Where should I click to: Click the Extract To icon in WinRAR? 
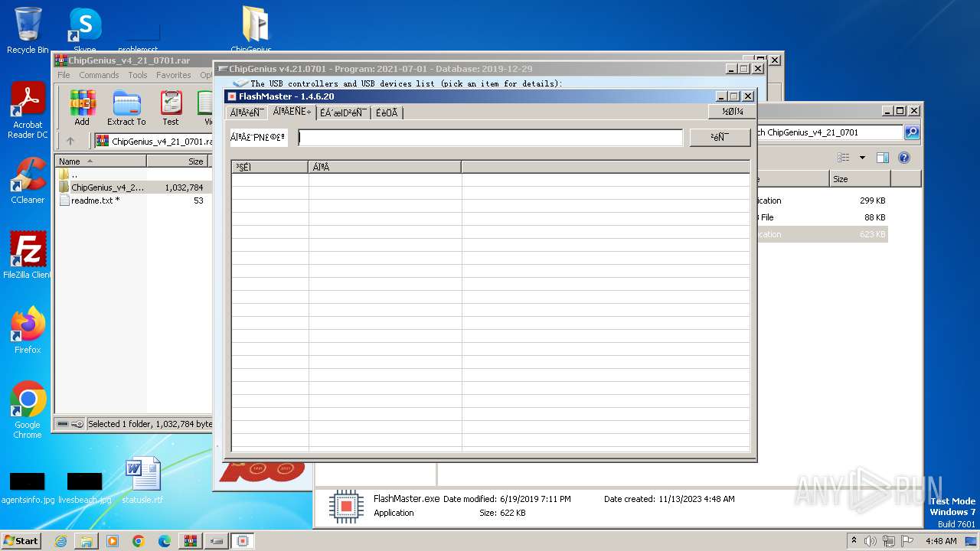pos(126,108)
